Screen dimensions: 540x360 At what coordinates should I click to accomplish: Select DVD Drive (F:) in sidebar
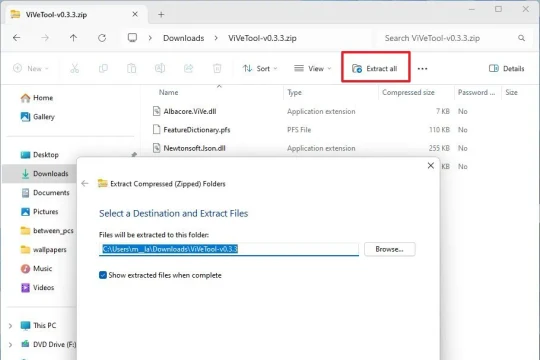48,344
